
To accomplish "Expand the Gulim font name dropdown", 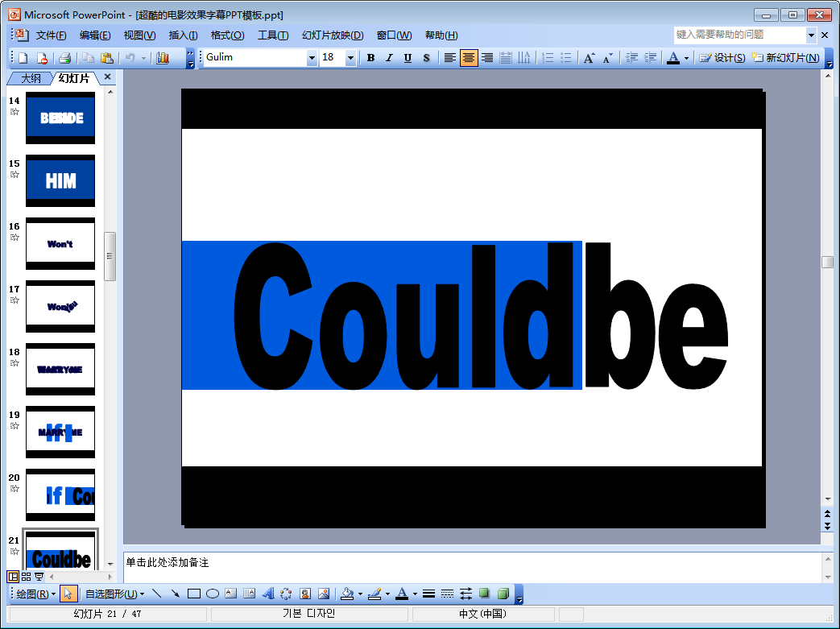I will [312, 58].
